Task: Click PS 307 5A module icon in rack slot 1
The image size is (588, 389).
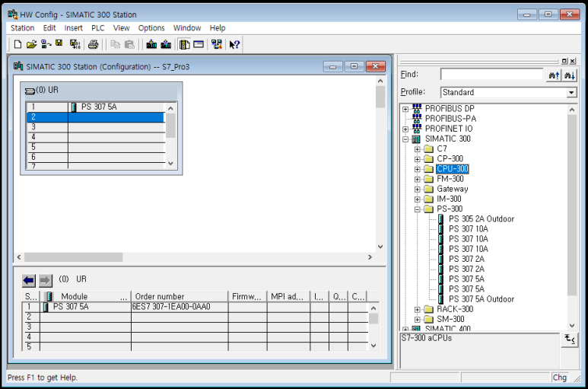Action: 74,107
